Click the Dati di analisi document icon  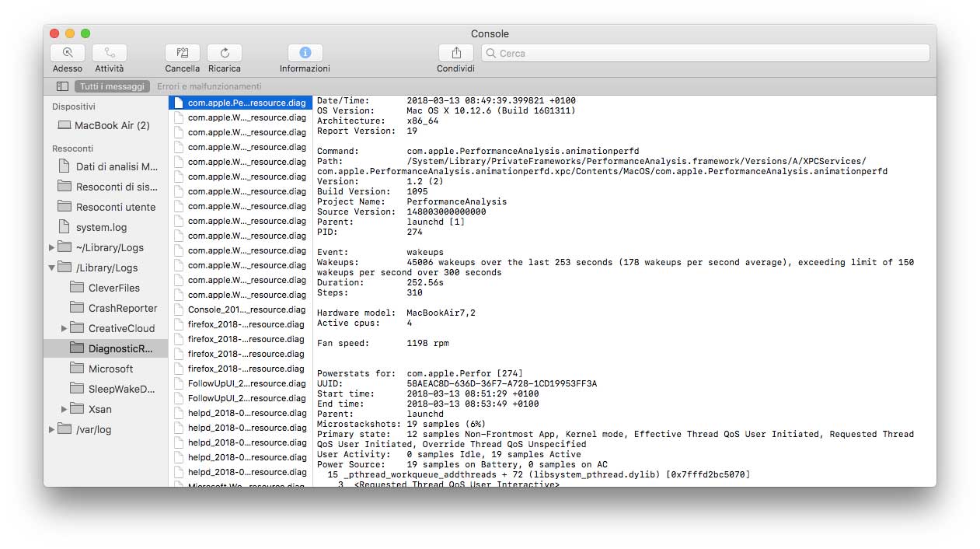(x=65, y=166)
